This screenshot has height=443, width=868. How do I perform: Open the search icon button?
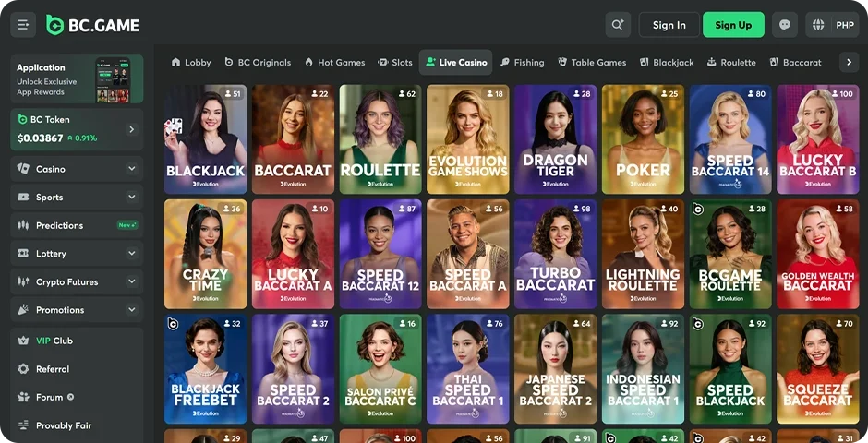point(618,25)
